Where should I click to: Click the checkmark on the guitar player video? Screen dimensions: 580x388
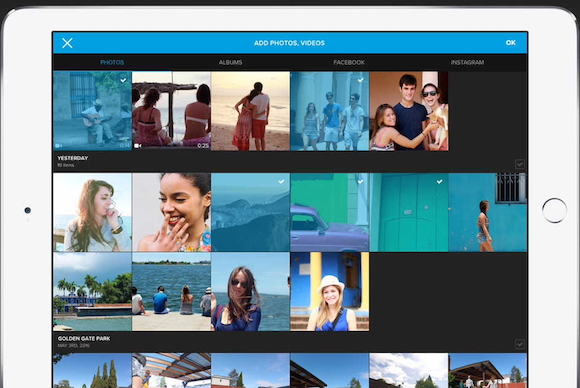[123, 80]
